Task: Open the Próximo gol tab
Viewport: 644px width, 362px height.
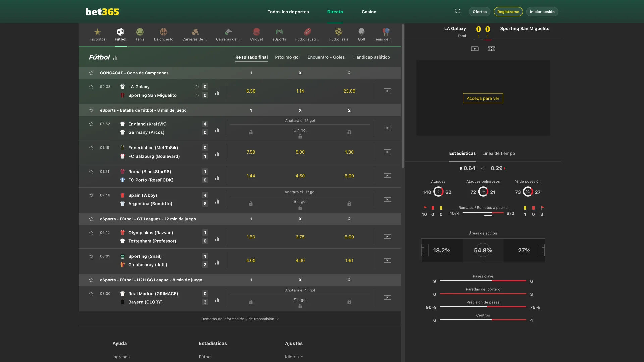Action: click(287, 57)
